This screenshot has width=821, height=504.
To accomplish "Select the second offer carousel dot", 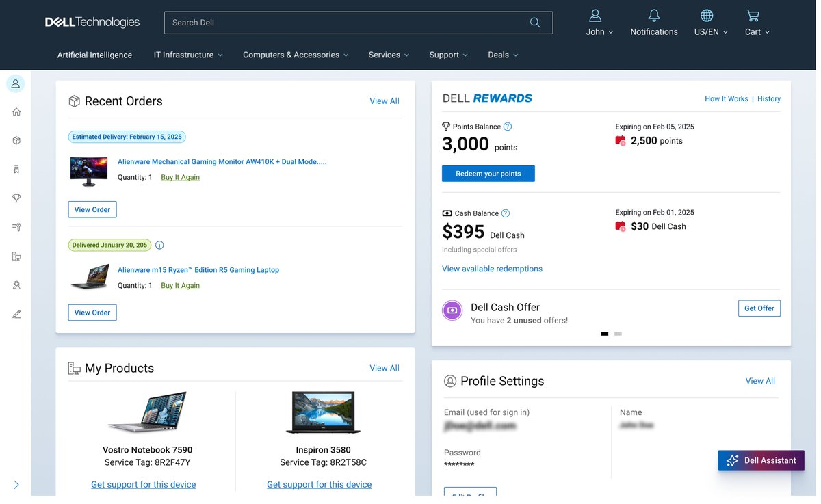I will click(x=618, y=334).
